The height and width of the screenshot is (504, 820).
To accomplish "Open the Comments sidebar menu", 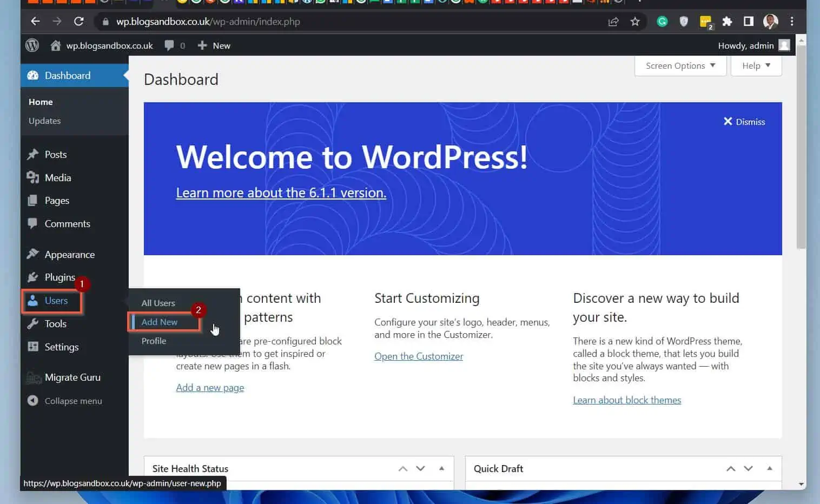I will point(75,223).
